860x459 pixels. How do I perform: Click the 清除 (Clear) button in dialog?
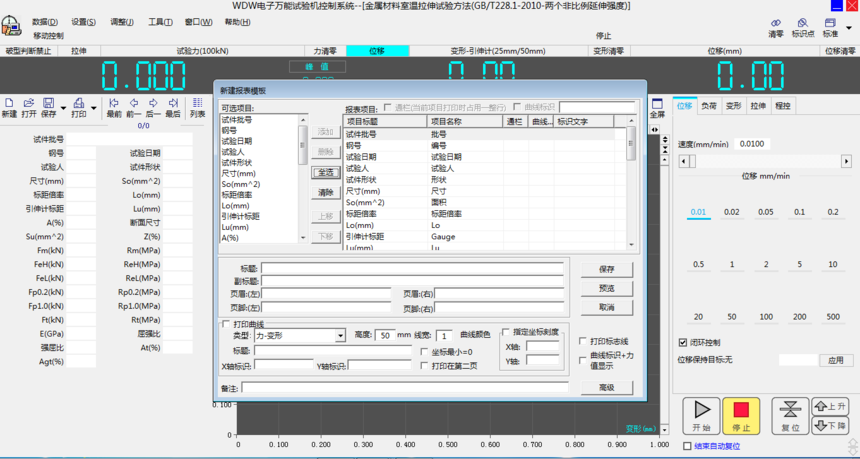point(325,192)
